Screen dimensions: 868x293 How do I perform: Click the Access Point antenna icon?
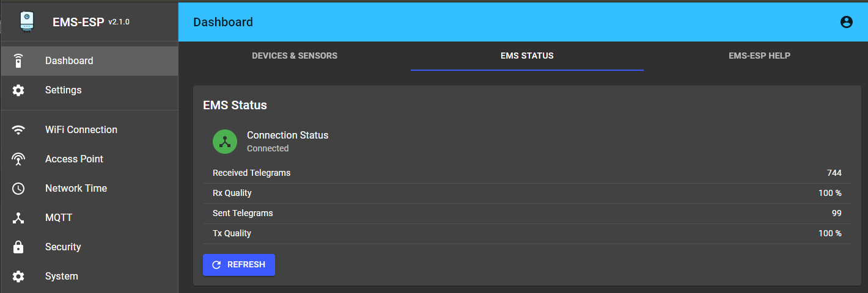point(18,159)
